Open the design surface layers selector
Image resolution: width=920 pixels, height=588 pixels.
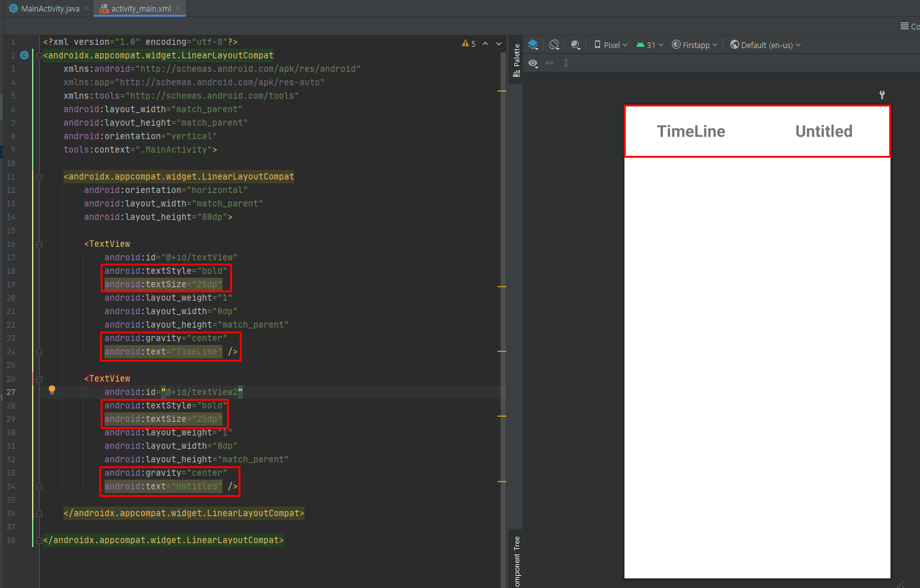pos(533,45)
